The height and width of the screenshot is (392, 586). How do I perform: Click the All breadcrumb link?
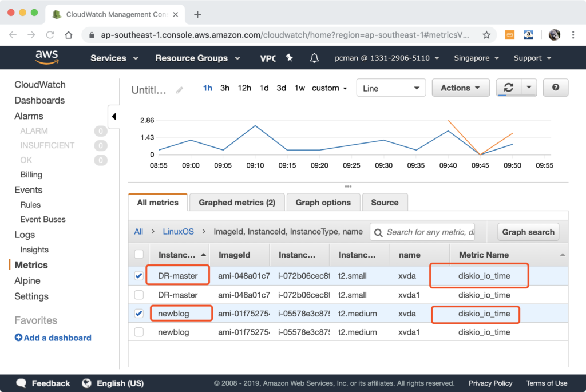tap(138, 232)
